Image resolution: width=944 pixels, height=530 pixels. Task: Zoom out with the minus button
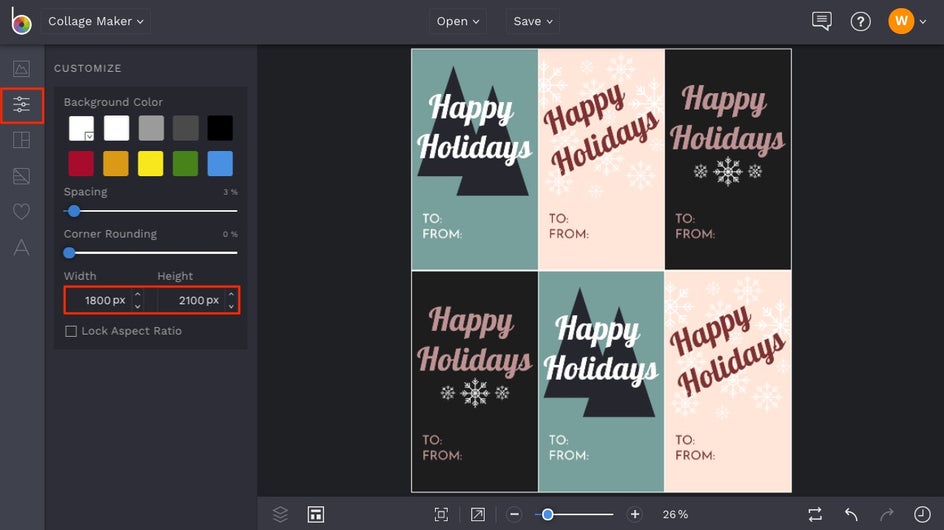tap(514, 514)
